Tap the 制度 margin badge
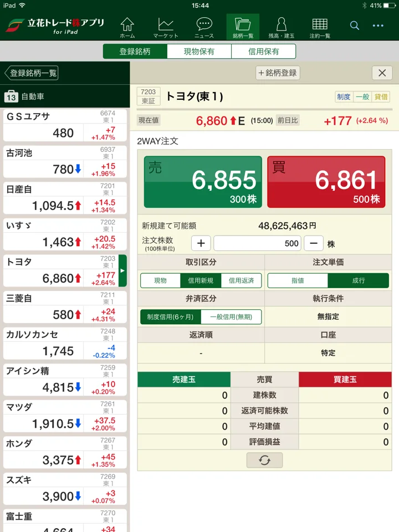The height and width of the screenshot is (532, 399). [344, 96]
